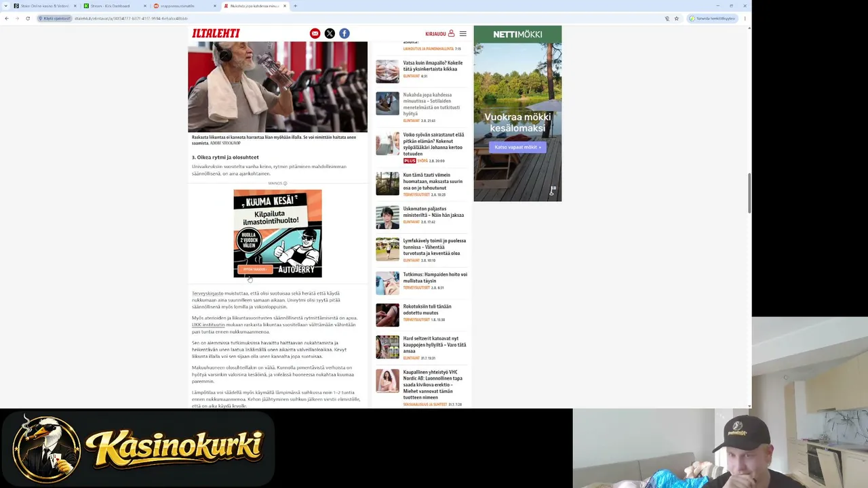
Task: Share article on Facebook icon
Action: click(344, 33)
